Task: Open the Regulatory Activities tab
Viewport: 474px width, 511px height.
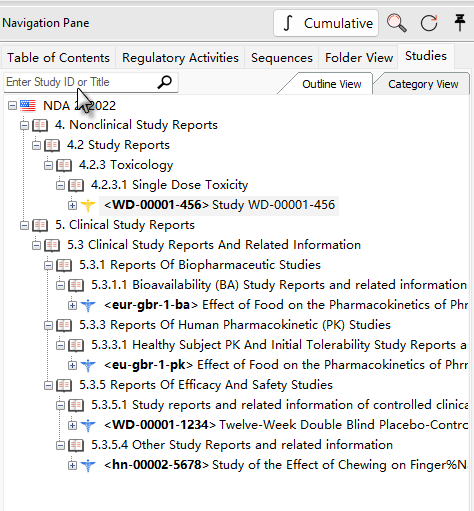Action: pos(180,58)
